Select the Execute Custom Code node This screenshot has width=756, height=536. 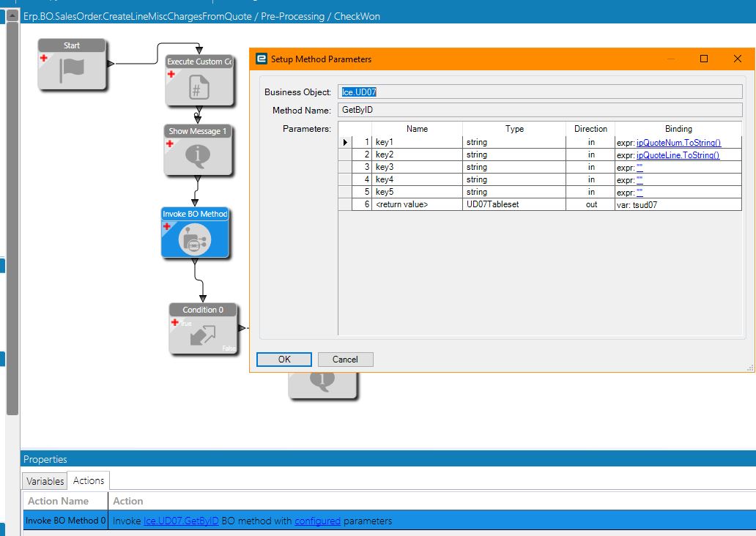[199, 81]
